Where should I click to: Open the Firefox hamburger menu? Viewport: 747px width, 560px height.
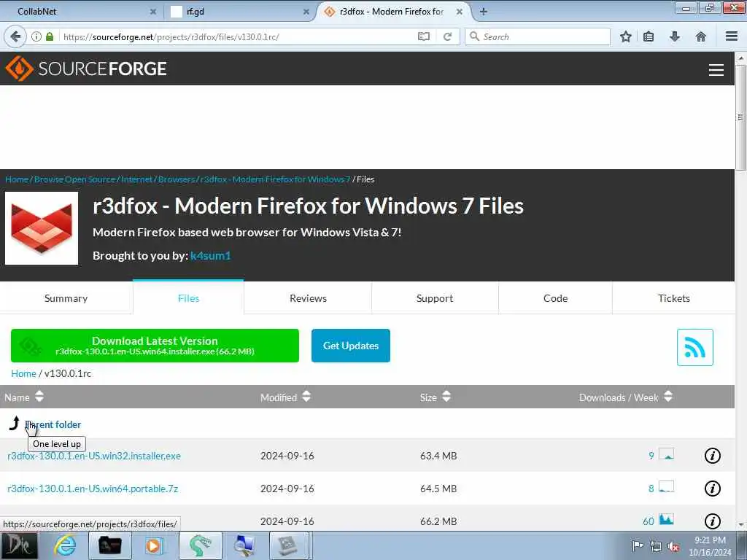732,36
